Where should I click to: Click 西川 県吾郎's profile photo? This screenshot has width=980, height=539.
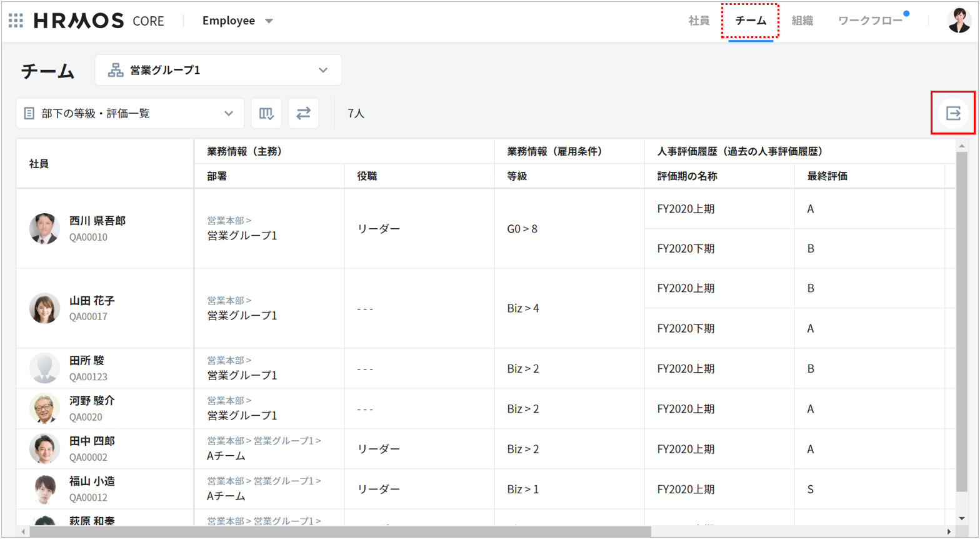[x=44, y=228]
